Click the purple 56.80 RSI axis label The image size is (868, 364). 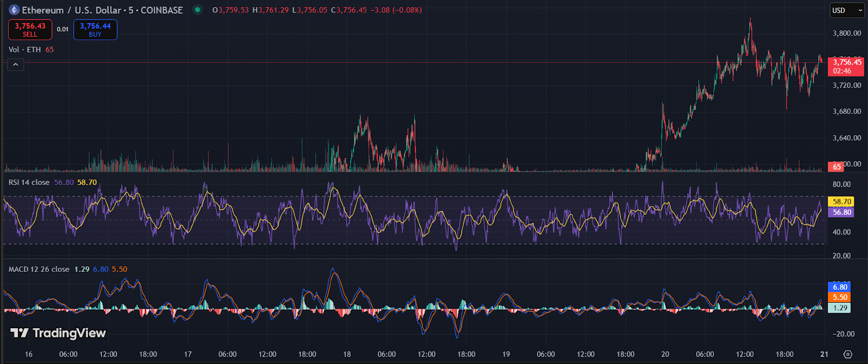point(841,212)
